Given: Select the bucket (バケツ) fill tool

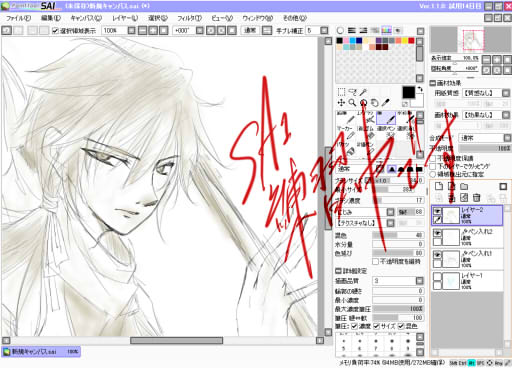Looking at the screenshot, I should [x=346, y=148].
